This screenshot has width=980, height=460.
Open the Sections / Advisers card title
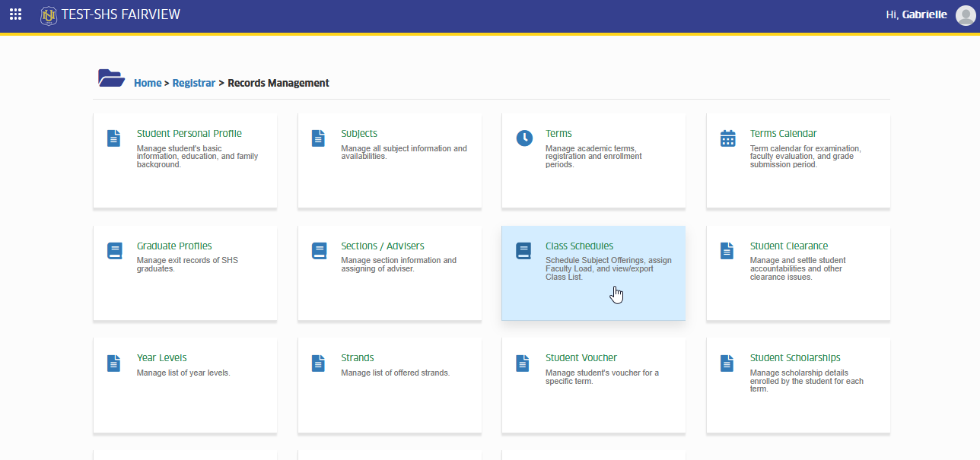click(383, 246)
